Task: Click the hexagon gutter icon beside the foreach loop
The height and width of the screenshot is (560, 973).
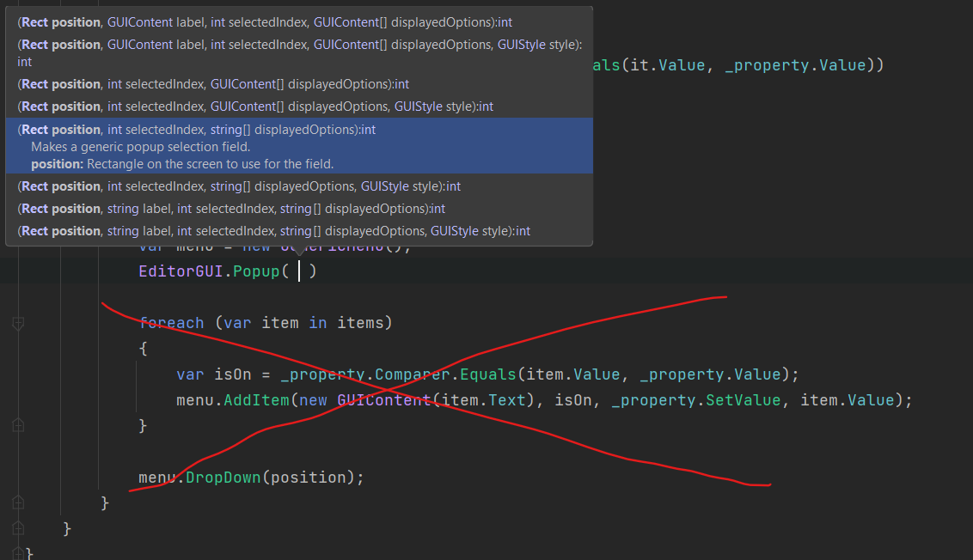Action: (17, 322)
